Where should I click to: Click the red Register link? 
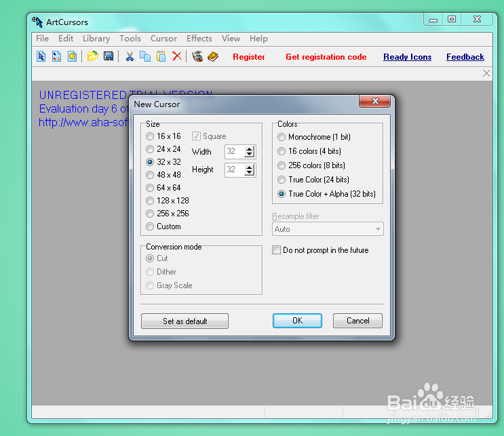point(249,57)
